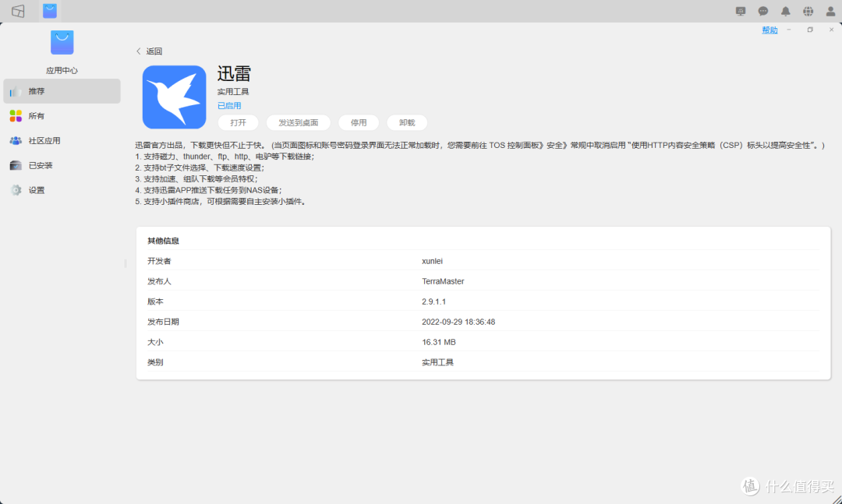Click the 已安装 folder icon
The height and width of the screenshot is (504, 842).
[16, 165]
